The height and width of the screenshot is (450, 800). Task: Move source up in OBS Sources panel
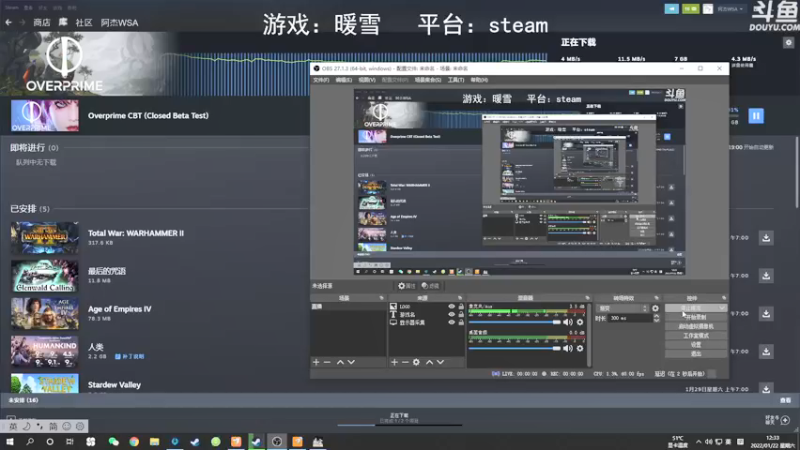coord(430,362)
